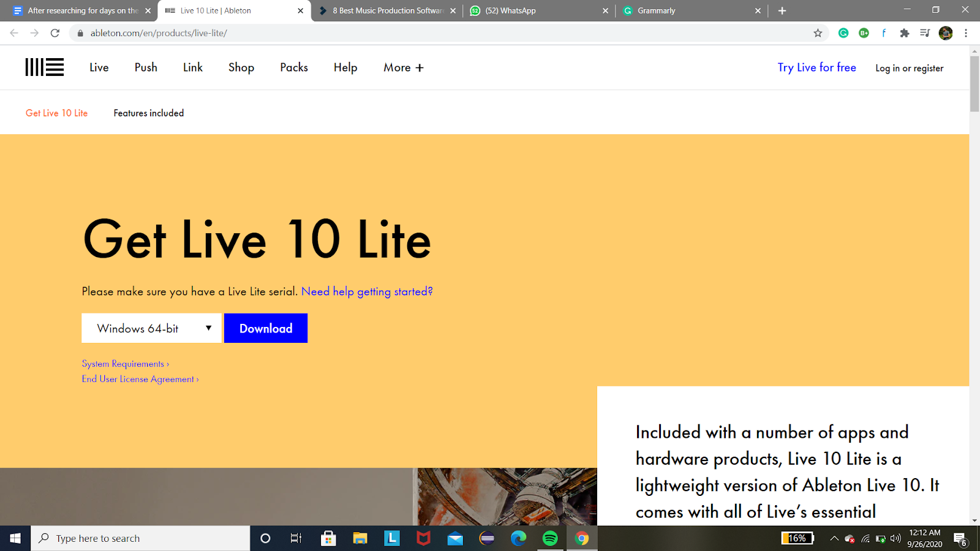Go forward in browser history
This screenshot has width=980, height=551.
(x=34, y=33)
